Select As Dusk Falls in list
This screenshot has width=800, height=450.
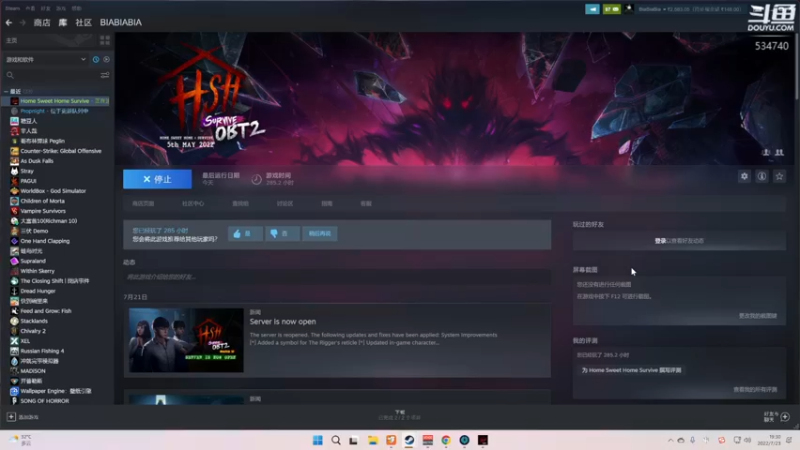point(37,161)
